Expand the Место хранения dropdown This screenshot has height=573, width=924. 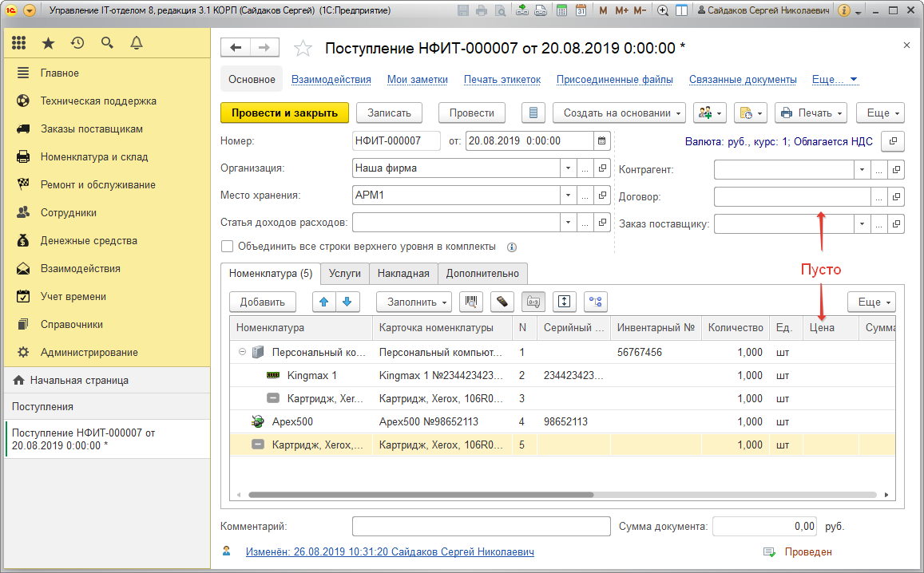pyautogui.click(x=568, y=195)
